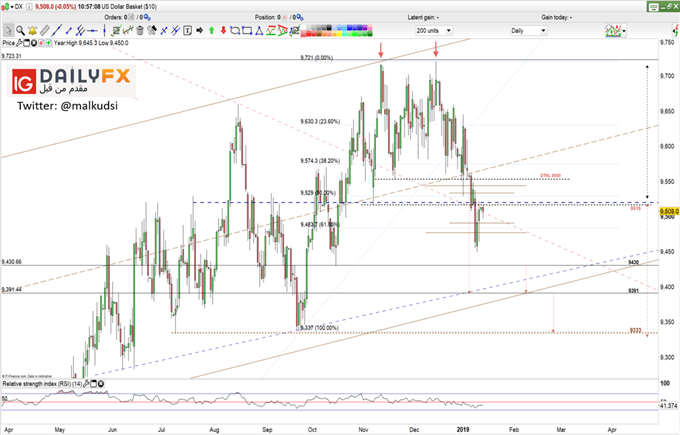The width and height of the screenshot is (680, 435).
Task: Insert a green up arrow marker
Action: 212,30
